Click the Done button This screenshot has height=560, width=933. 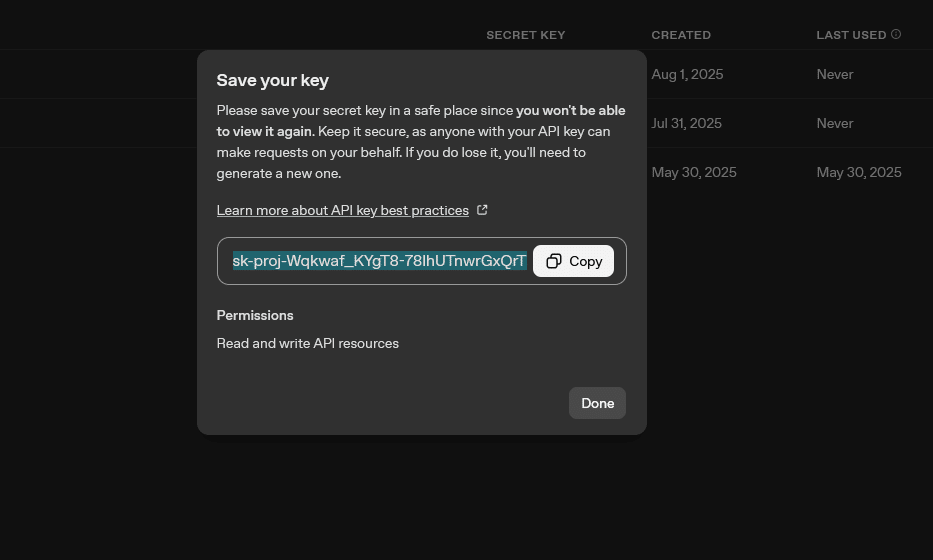pyautogui.click(x=597, y=403)
